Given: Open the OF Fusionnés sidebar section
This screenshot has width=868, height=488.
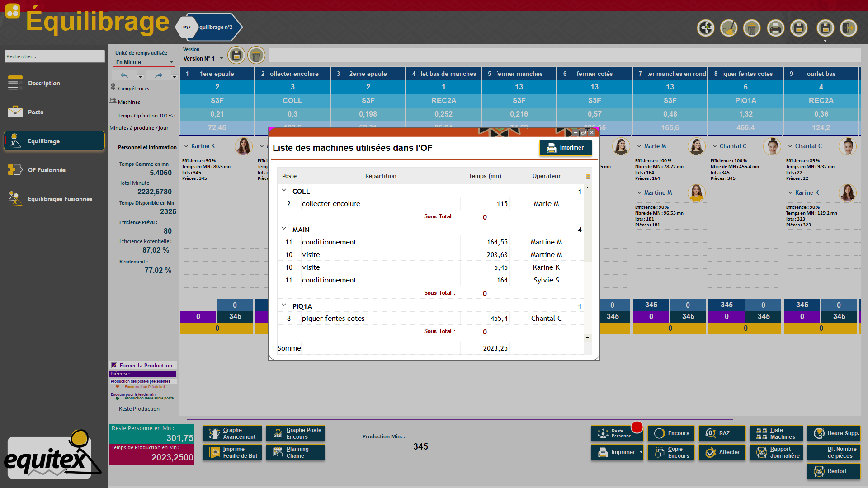Looking at the screenshot, I should coord(47,170).
